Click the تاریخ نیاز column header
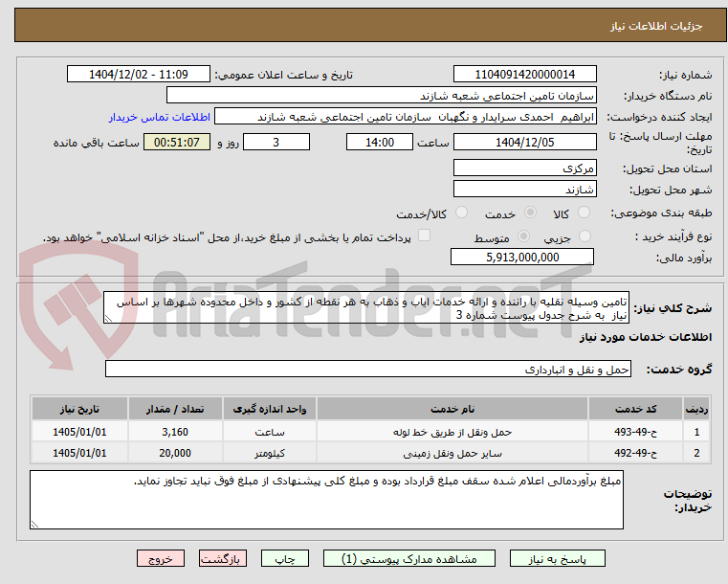Image resolution: width=728 pixels, height=584 pixels. click(x=79, y=409)
